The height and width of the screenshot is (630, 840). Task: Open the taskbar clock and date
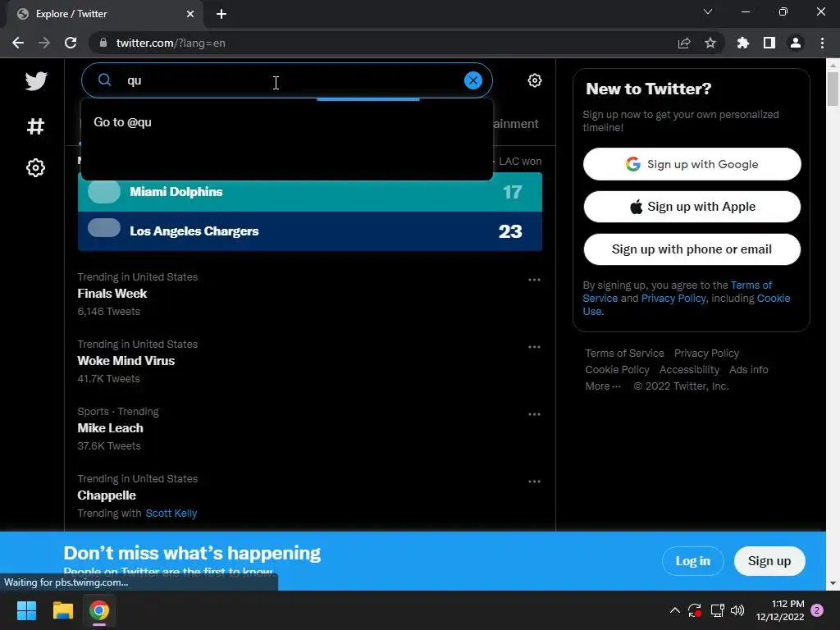click(x=780, y=610)
